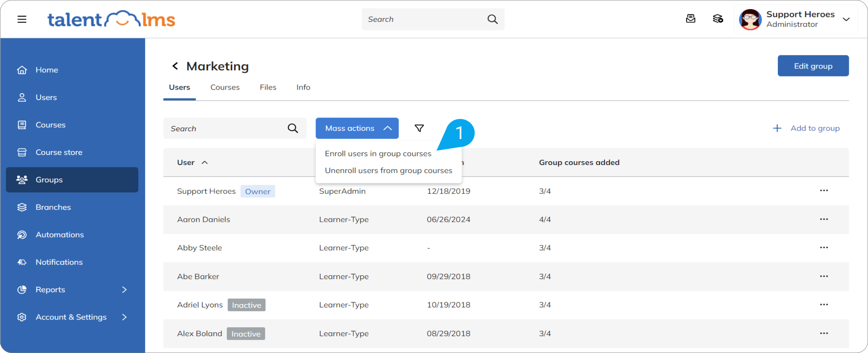Click the Add to group link
Viewport: 868px width, 353px height.
click(x=806, y=128)
